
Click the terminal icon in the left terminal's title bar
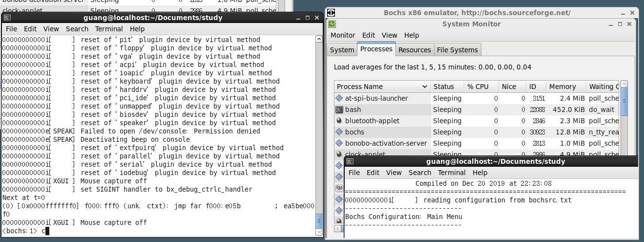click(6, 18)
